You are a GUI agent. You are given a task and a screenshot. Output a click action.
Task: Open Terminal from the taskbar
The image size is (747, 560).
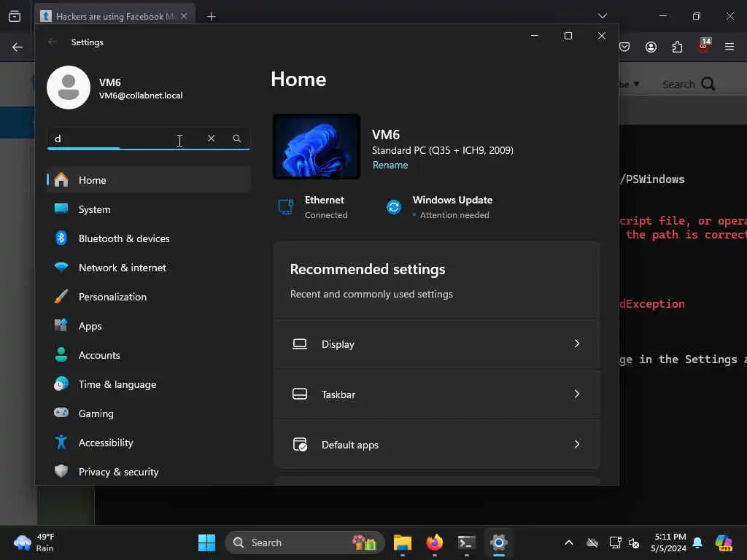tap(466, 542)
